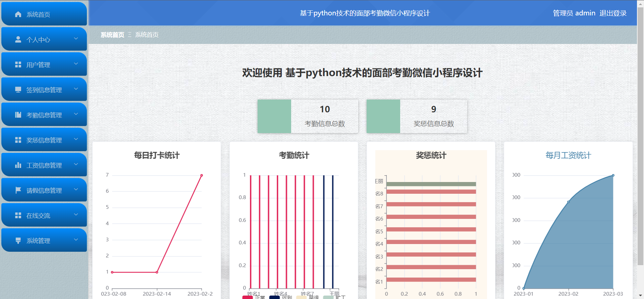Expand the 个人中心 chevron arrow
Viewport: 644px width, 299px height.
click(x=76, y=39)
